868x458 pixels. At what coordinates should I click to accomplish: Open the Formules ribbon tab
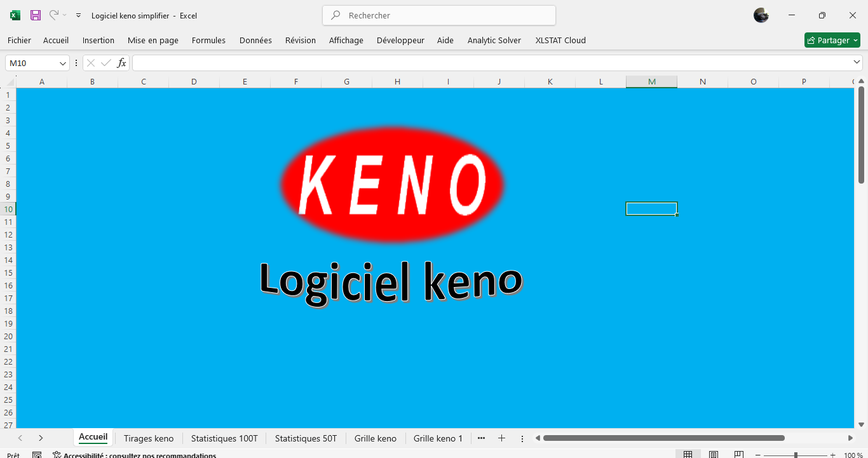[x=208, y=40]
